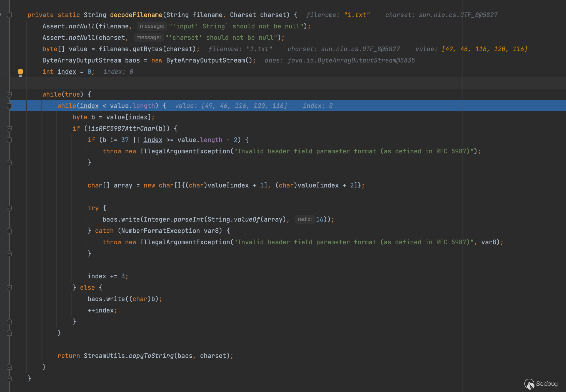The height and width of the screenshot is (392, 566).
Task: Click fold marker beside the else line
Action: tap(9, 288)
